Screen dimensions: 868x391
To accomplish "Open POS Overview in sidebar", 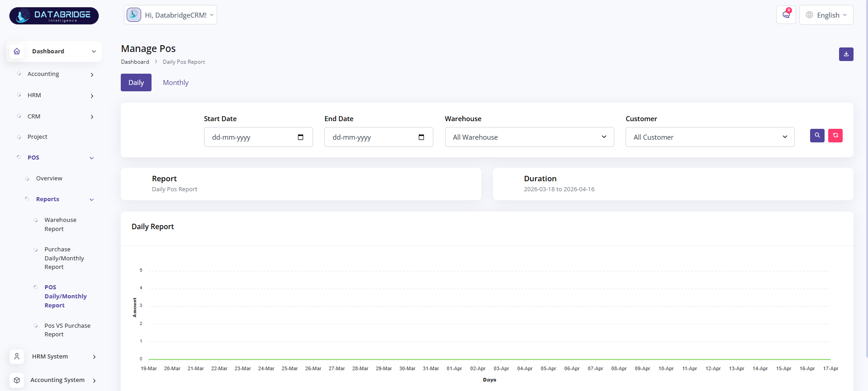I will (49, 179).
